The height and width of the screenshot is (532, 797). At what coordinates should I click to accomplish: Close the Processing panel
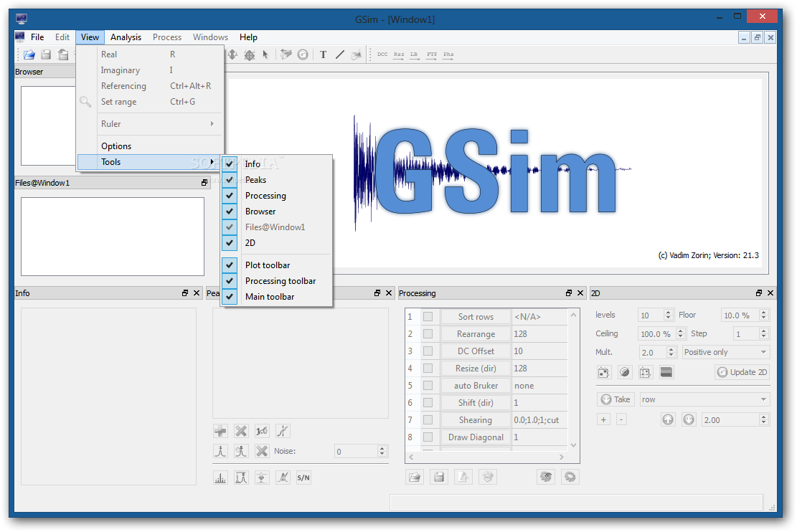point(580,293)
